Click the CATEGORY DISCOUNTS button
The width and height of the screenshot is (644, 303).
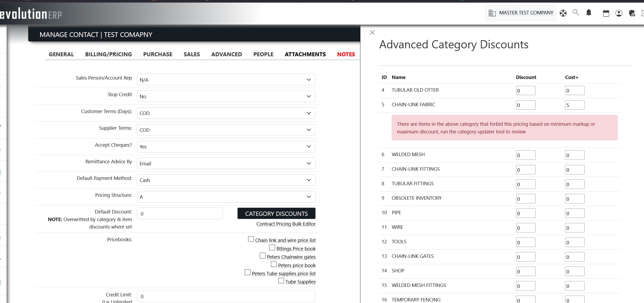pos(276,213)
